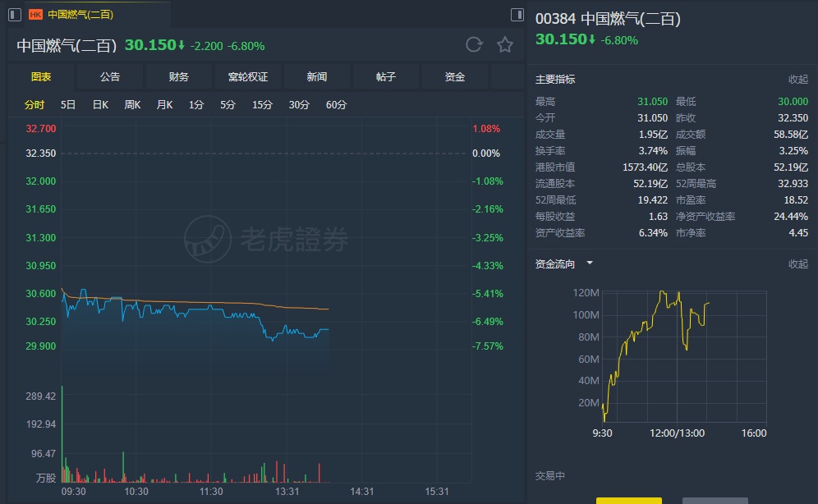
Task: Click the 昨收 value 32.350
Action: (x=793, y=118)
